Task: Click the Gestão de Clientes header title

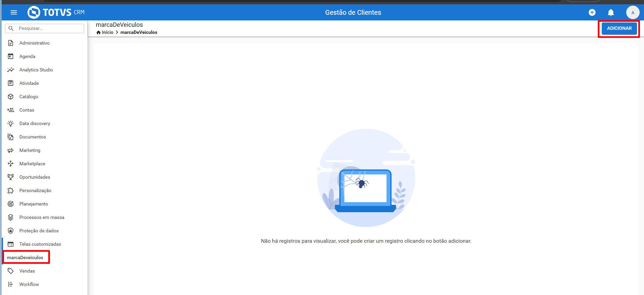Action: click(x=353, y=12)
